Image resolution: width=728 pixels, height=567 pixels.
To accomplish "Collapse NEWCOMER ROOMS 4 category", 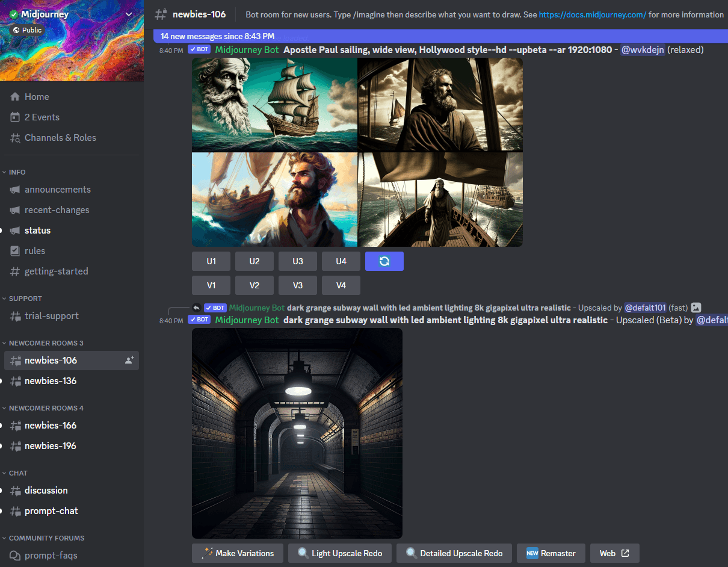I will [43, 408].
